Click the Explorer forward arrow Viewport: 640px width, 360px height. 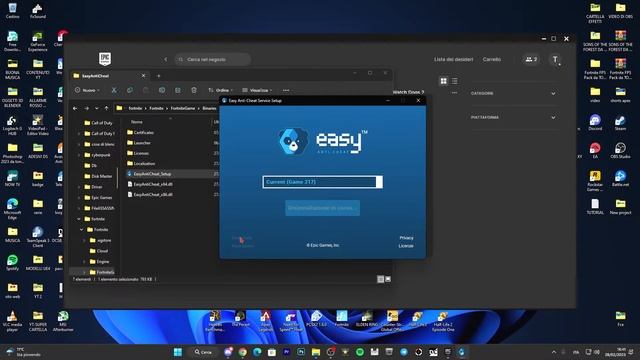click(87, 108)
